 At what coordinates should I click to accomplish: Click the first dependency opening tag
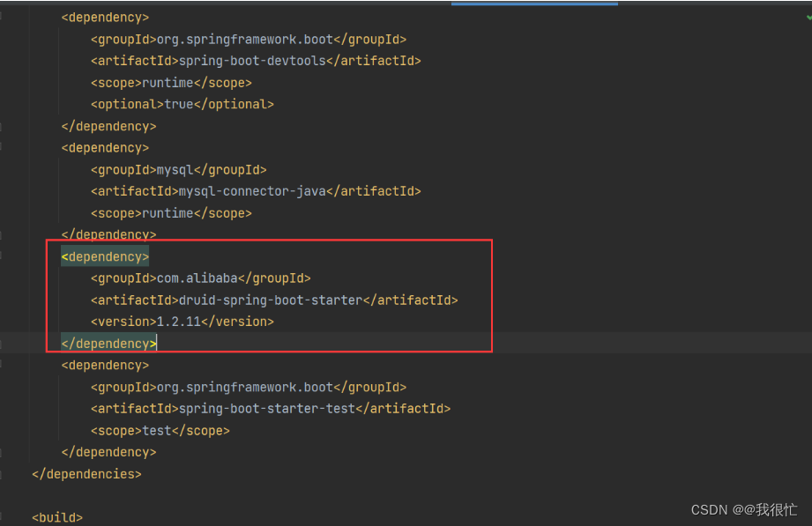tap(104, 17)
